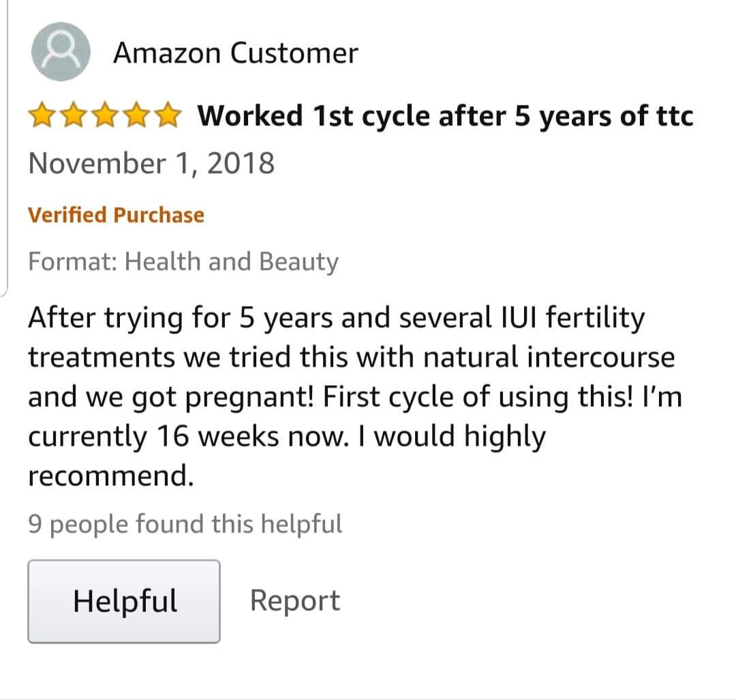Click the third (middle) rating star

point(104,116)
